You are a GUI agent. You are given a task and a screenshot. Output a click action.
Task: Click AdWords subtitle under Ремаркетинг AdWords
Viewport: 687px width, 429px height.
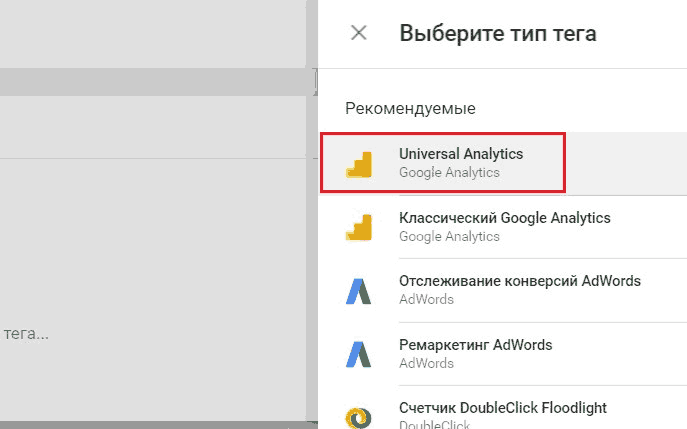426,363
